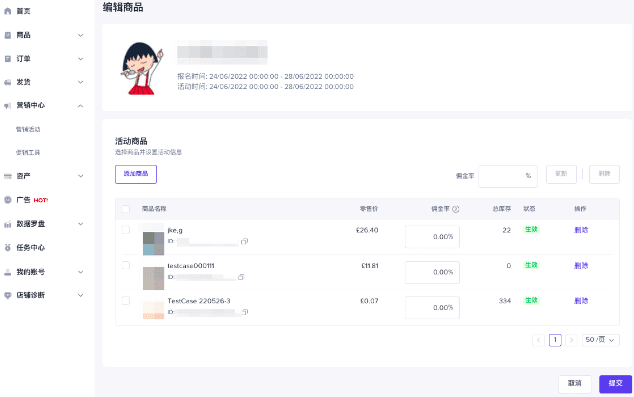The image size is (634, 397).
Task: Copy the TestCase 220526-3 product ID
Action: [x=245, y=312]
